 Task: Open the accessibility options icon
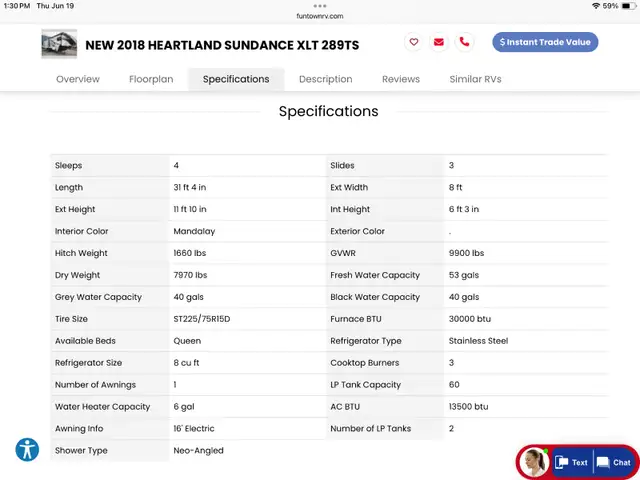pyautogui.click(x=27, y=449)
